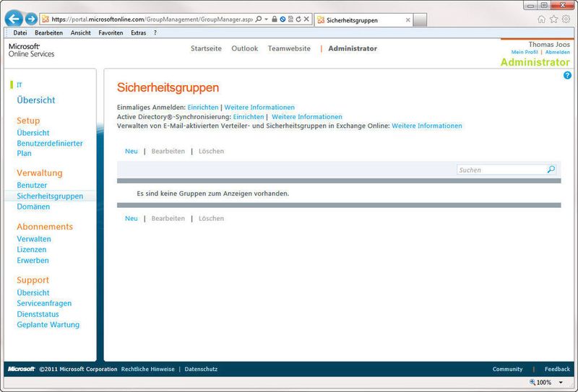
Task: Click Weitere Informationen for Exchange Online groups
Action: tap(426, 126)
